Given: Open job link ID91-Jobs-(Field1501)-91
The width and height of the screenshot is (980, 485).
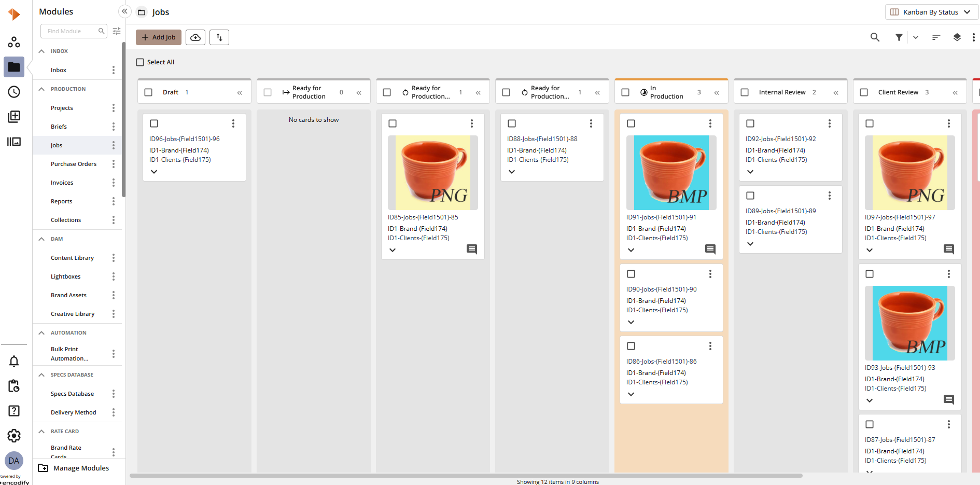Looking at the screenshot, I should [x=661, y=217].
